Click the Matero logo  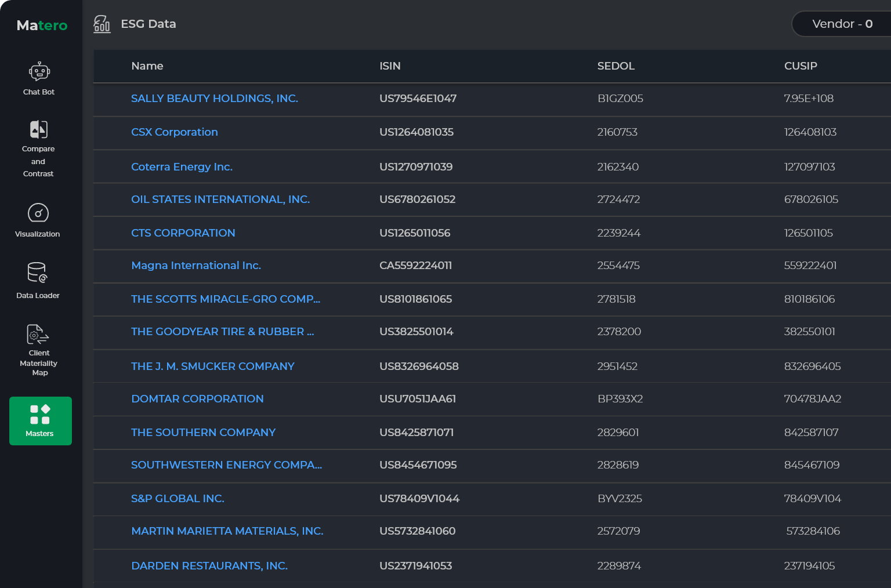pyautogui.click(x=42, y=26)
